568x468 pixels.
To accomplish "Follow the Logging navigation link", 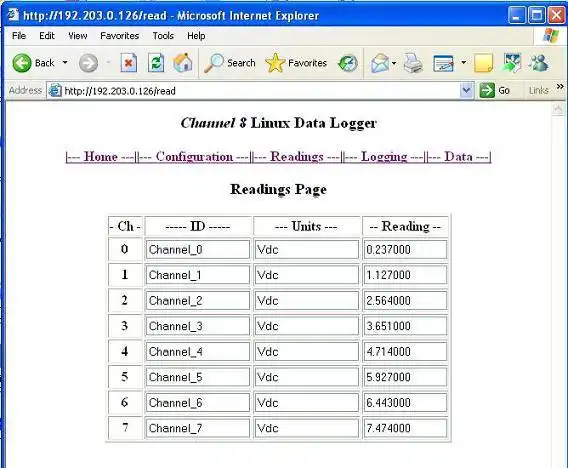I will point(384,157).
